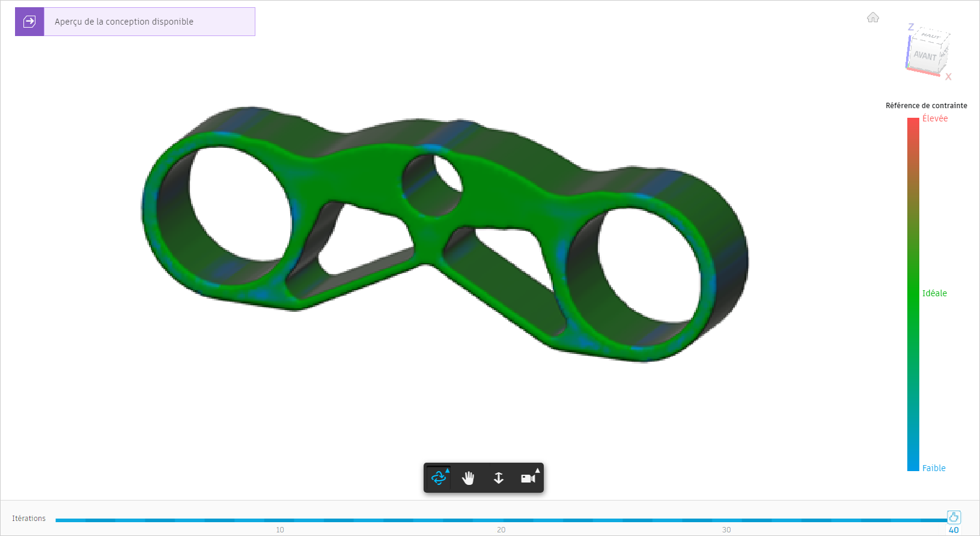980x536 pixels.
Task: Click iteration mark 40 on the timeline
Action: 954,530
